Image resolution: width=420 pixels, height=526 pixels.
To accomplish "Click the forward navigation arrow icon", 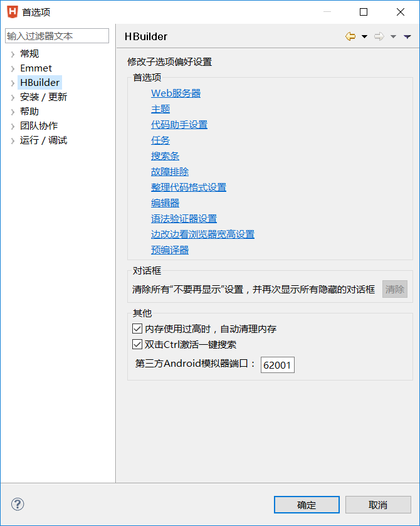I will (379, 36).
